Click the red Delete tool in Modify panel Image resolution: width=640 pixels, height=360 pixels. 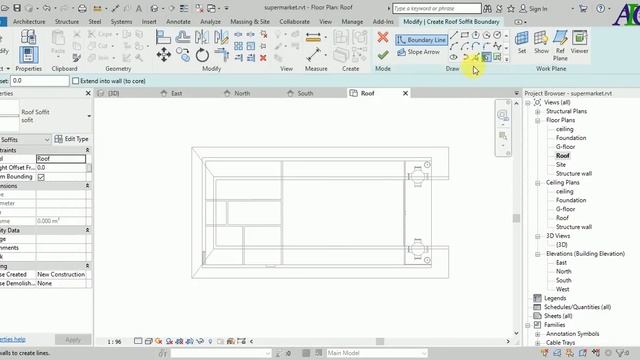(263, 58)
